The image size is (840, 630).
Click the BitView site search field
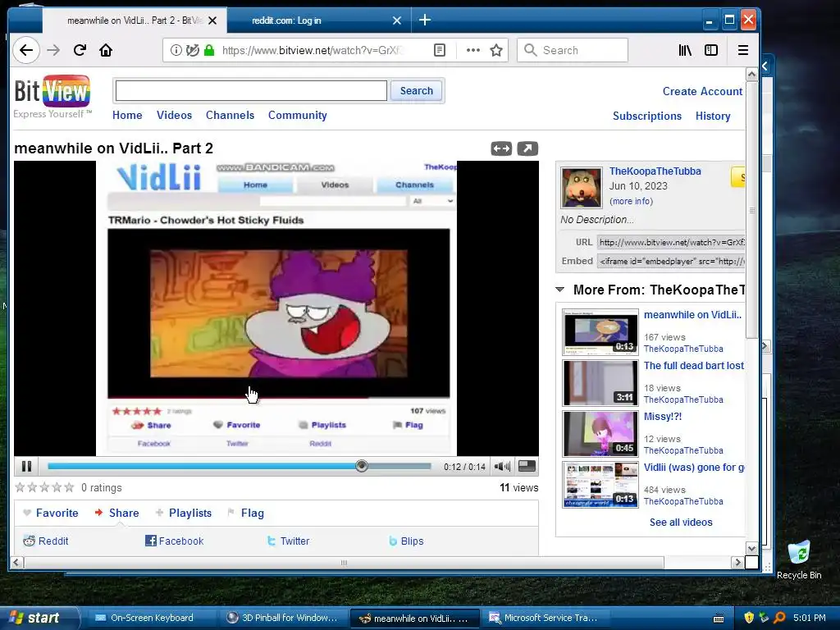tap(251, 90)
